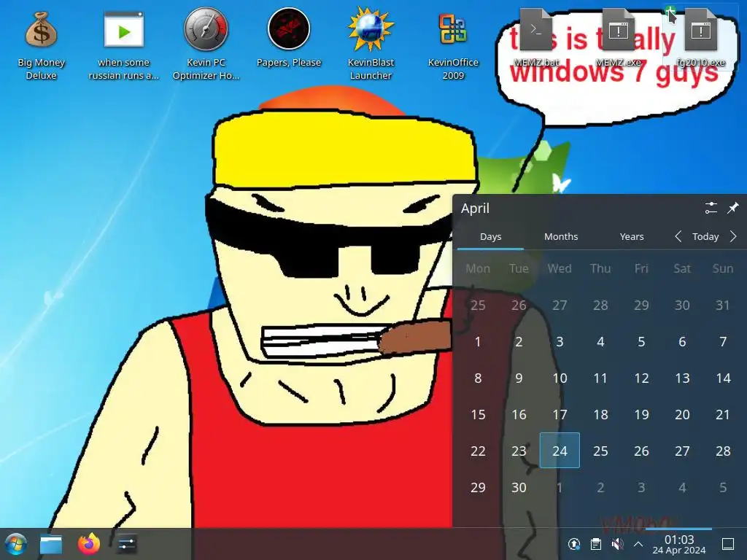Open the Windows 7 style start menu
Viewport: 747px width, 560px height.
[x=16, y=544]
